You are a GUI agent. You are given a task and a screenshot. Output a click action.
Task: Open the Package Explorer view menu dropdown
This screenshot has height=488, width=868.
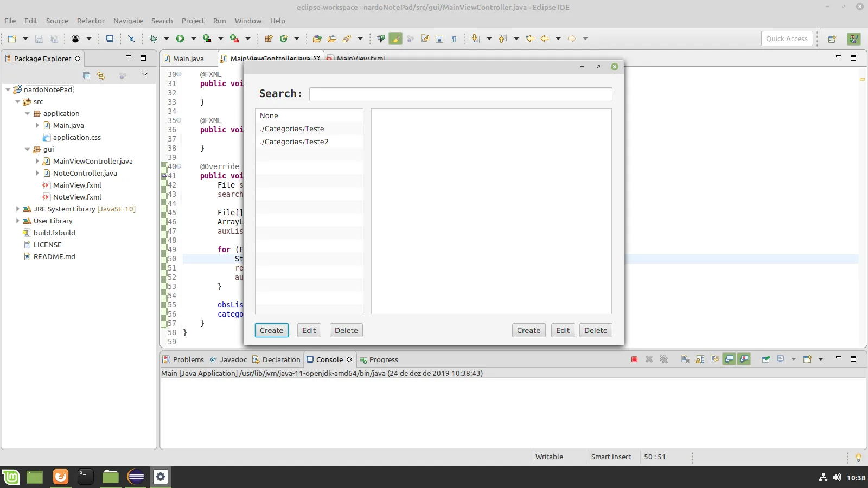pos(145,74)
